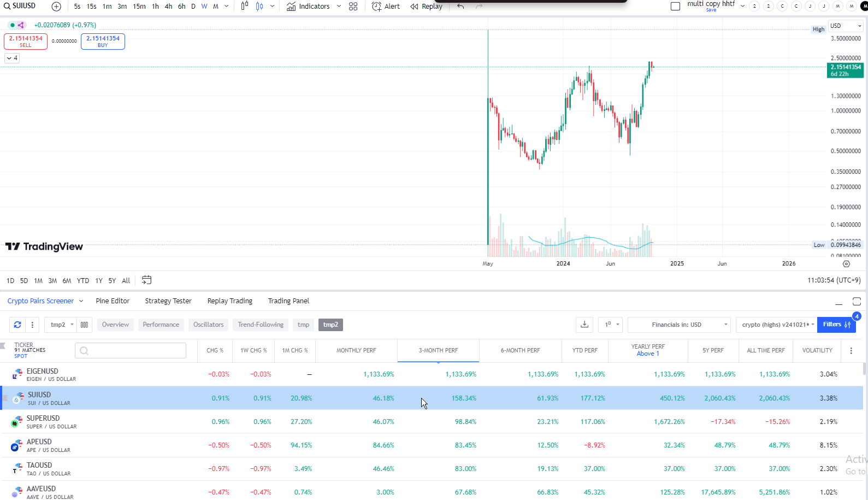Select the Performance column preset tab
Screen dimensions: 868x500
click(161, 325)
